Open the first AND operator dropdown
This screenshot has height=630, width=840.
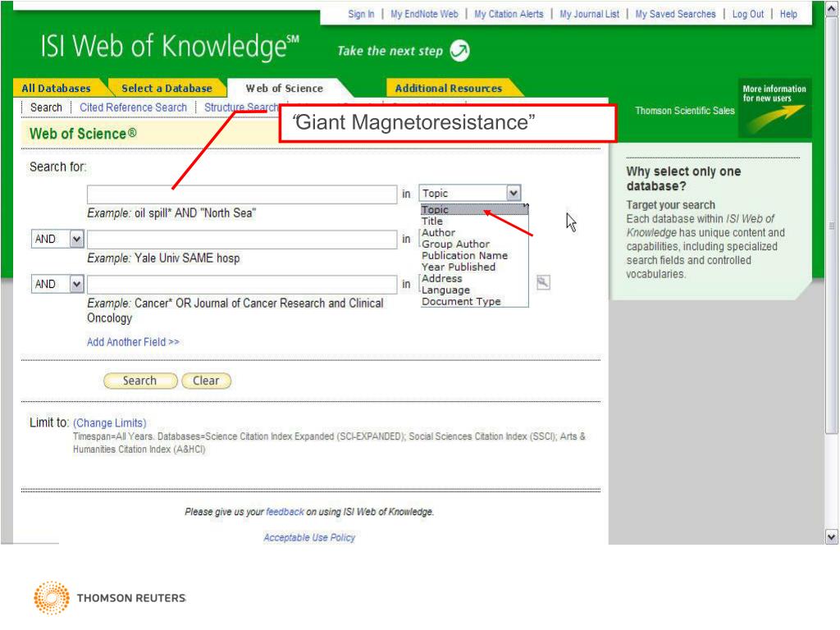click(x=76, y=239)
